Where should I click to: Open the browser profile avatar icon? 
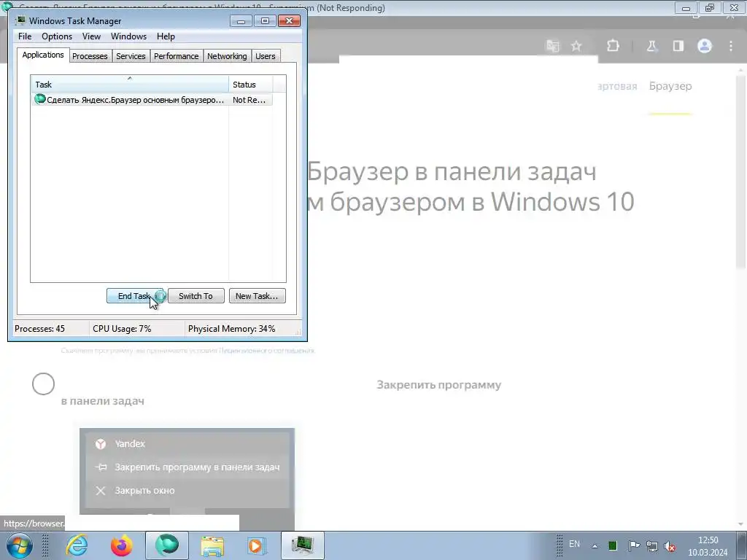705,46
